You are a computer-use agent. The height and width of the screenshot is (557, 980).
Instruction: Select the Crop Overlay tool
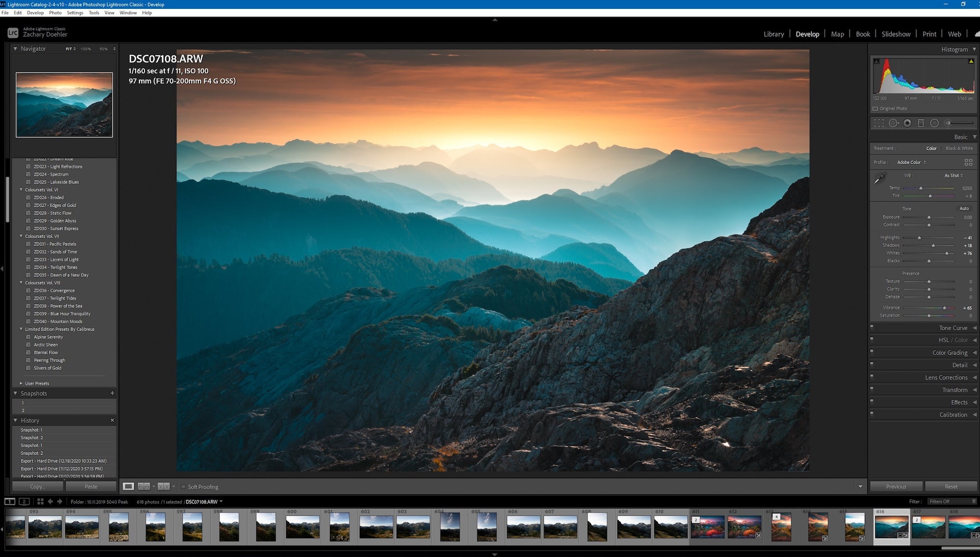[879, 123]
